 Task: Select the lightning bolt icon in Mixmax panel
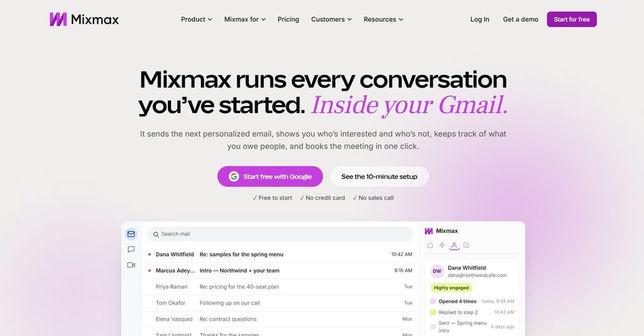442,245
